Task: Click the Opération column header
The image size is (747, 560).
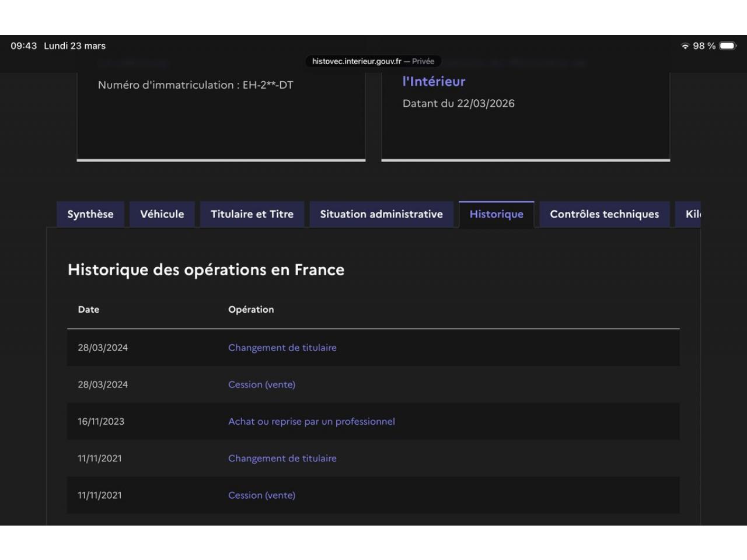Action: coord(251,310)
